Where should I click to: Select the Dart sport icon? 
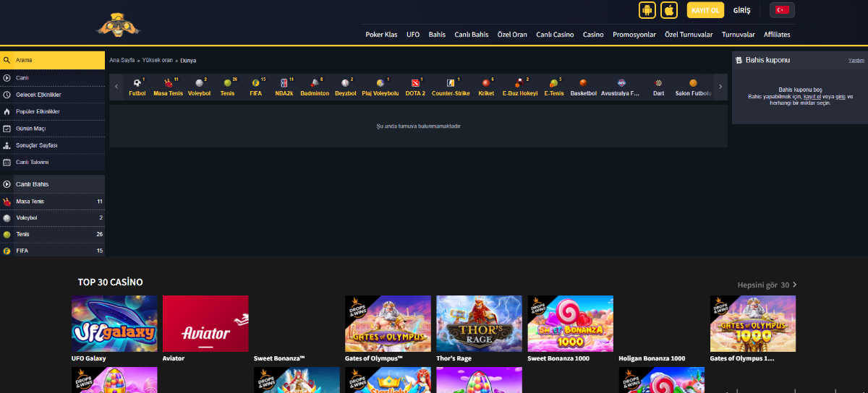(658, 87)
